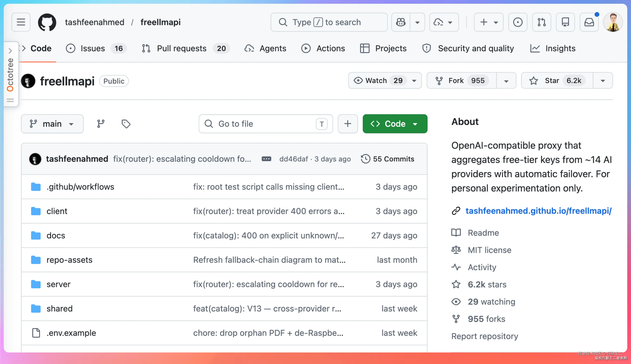The image size is (631, 364).
Task: Open commit dd46daf
Action: pos(294,159)
